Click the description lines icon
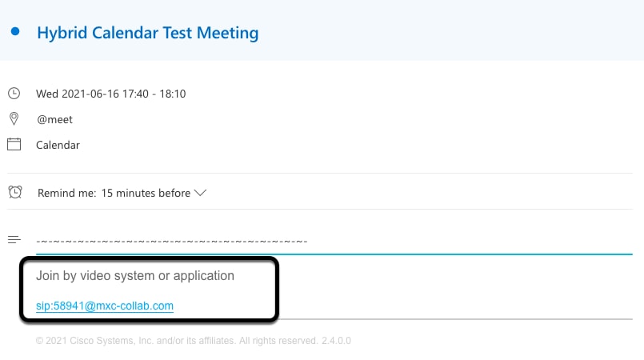 [14, 239]
